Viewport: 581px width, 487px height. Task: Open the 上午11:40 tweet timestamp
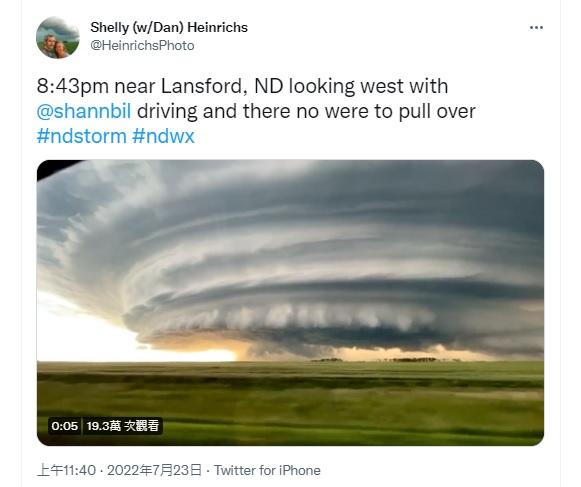pyautogui.click(x=66, y=470)
